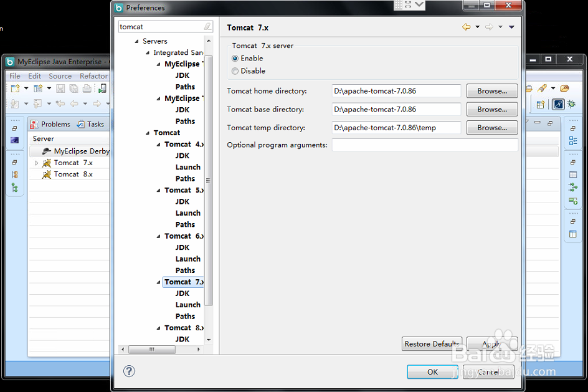The width and height of the screenshot is (588, 392).
Task: Open the image preview view icon in left trim
Action: coord(14,140)
